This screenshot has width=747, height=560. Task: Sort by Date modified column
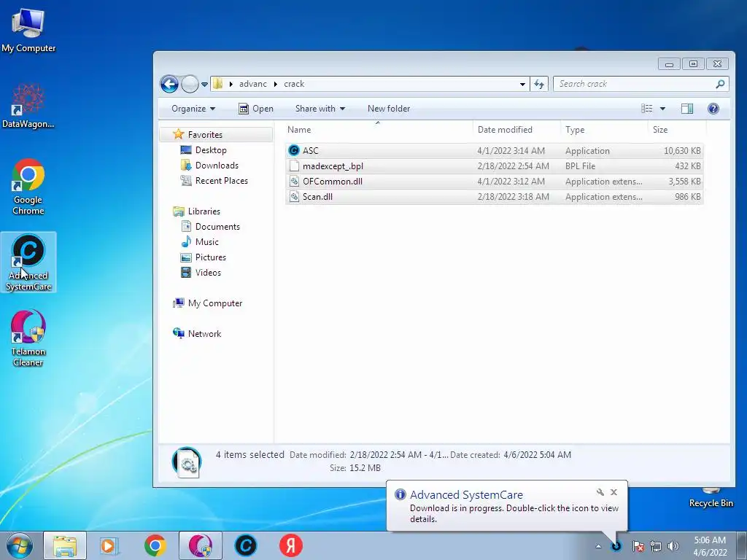click(505, 130)
